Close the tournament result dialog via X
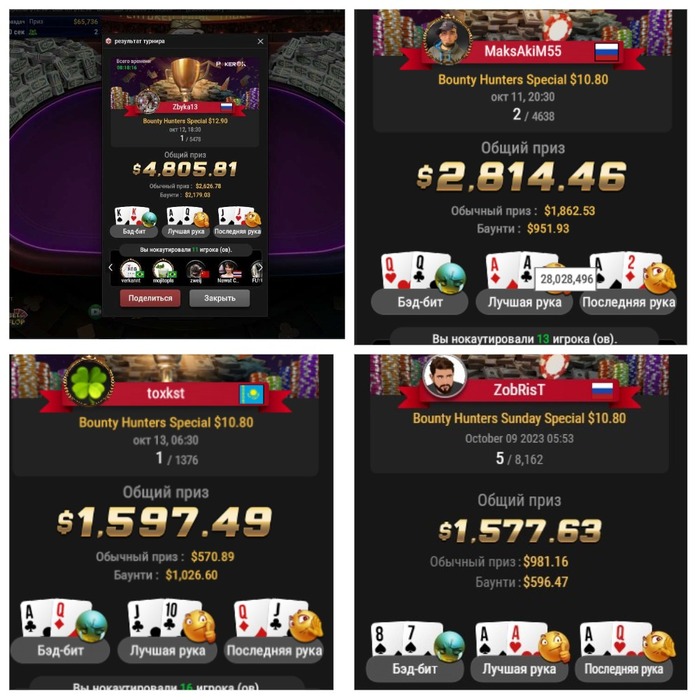Viewport: 700px width, 700px height. coord(260,41)
